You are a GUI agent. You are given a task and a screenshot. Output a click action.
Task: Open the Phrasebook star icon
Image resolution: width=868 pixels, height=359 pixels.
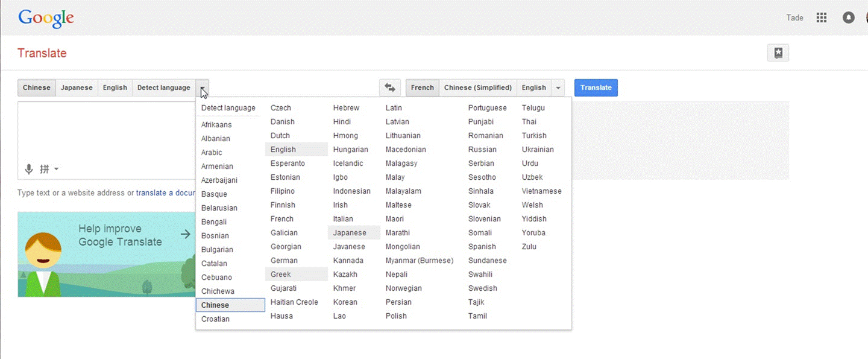(778, 53)
